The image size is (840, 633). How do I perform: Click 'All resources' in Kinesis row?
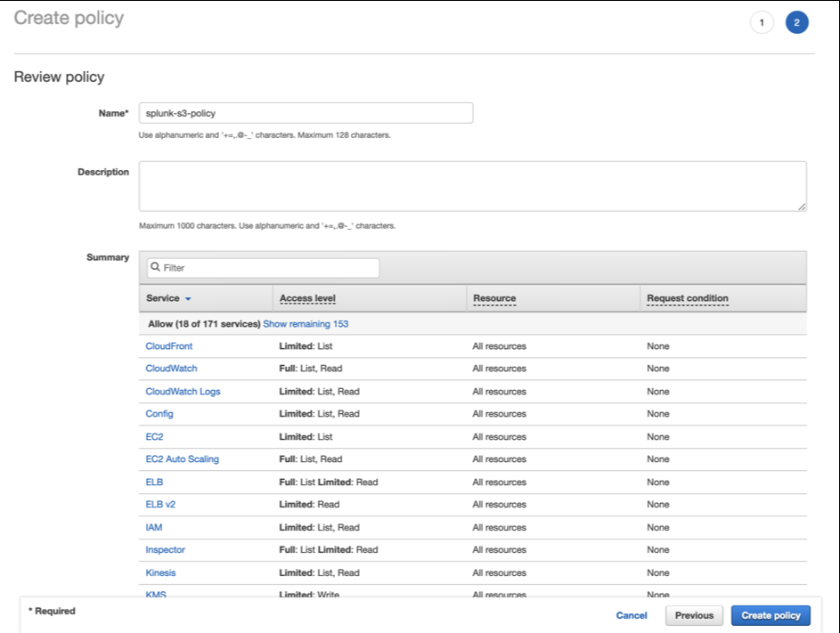pos(500,572)
